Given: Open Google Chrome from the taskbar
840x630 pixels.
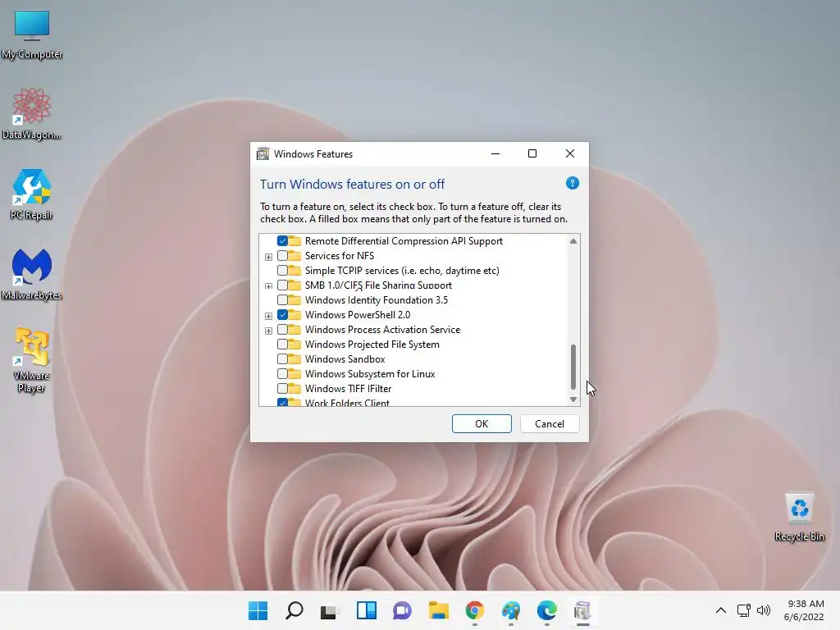Looking at the screenshot, I should click(475, 610).
